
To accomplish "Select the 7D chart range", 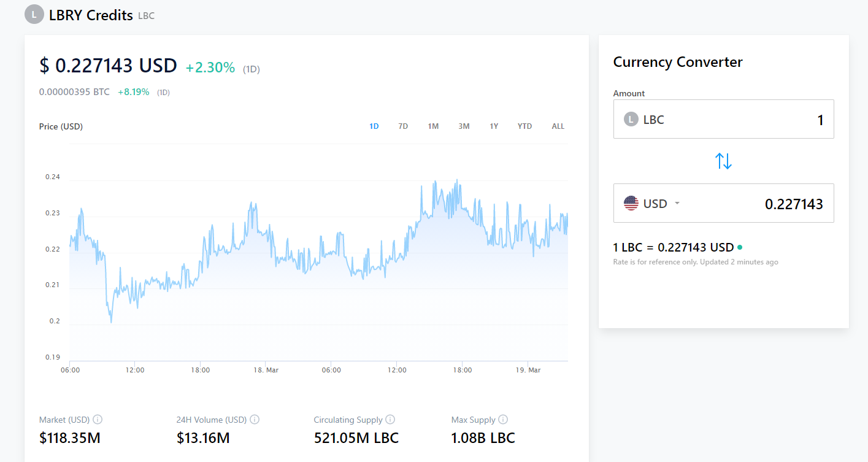I will 403,126.
